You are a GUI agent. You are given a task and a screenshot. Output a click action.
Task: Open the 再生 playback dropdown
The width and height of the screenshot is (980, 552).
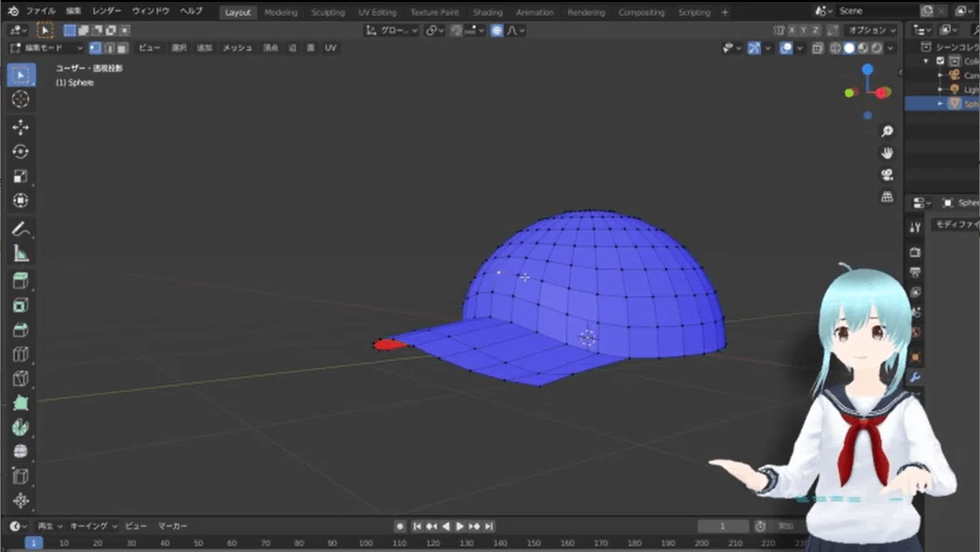[x=50, y=526]
